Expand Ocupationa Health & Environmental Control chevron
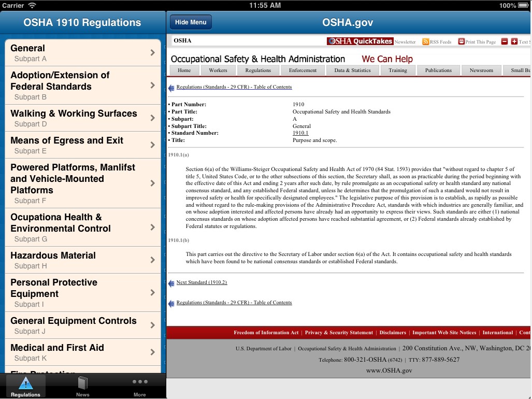Image resolution: width=532 pixels, height=399 pixels. [153, 227]
